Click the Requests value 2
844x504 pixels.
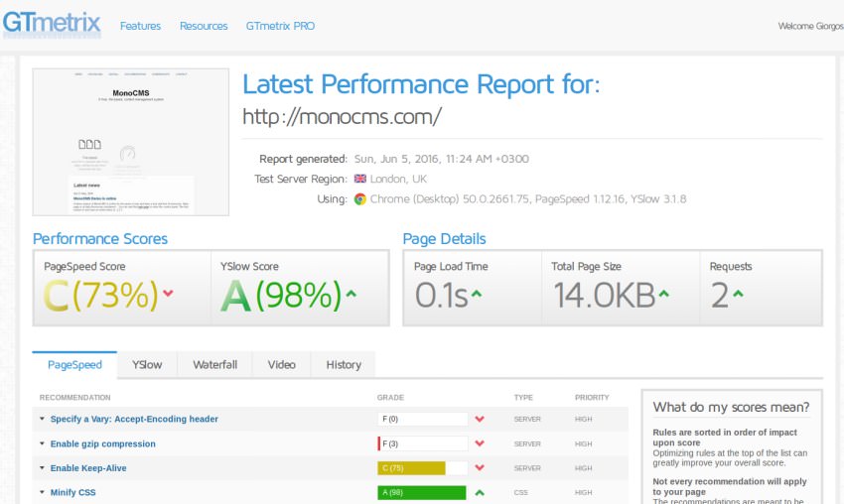pos(720,296)
